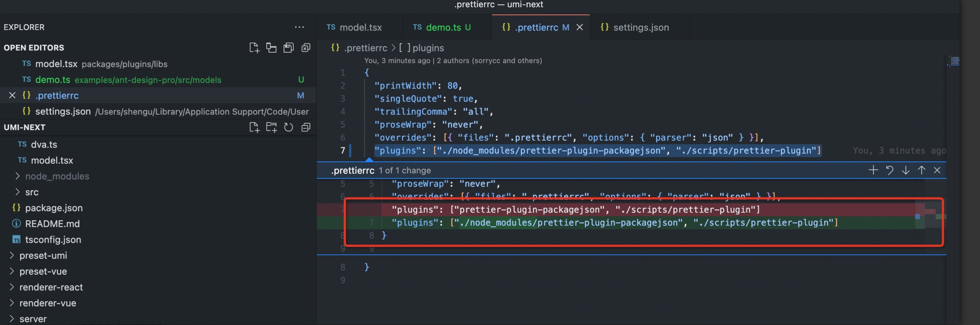Image resolution: width=980 pixels, height=325 pixels.
Task: Close the .prettierrc entry in Open Editors
Action: point(12,95)
